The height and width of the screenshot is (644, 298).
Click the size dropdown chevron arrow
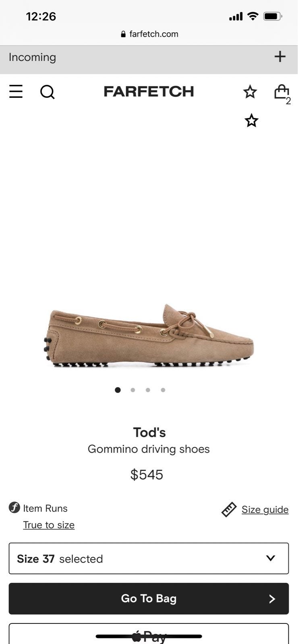[271, 558]
